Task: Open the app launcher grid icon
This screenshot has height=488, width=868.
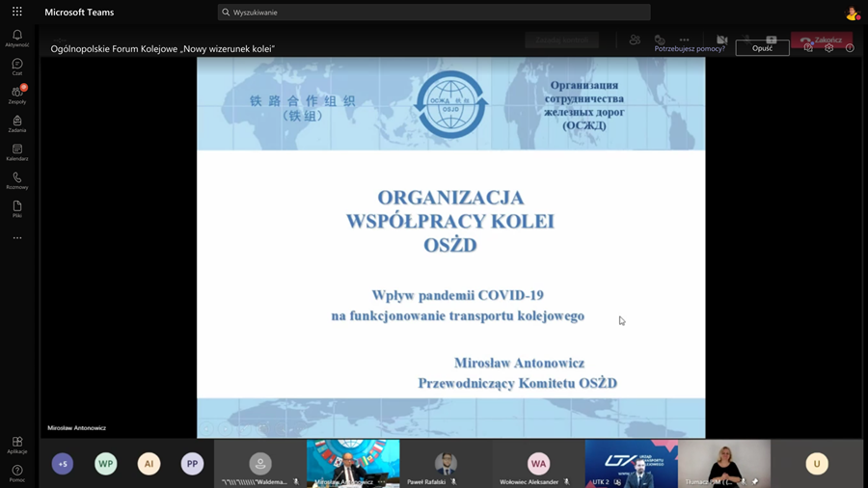Action: pos(17,12)
